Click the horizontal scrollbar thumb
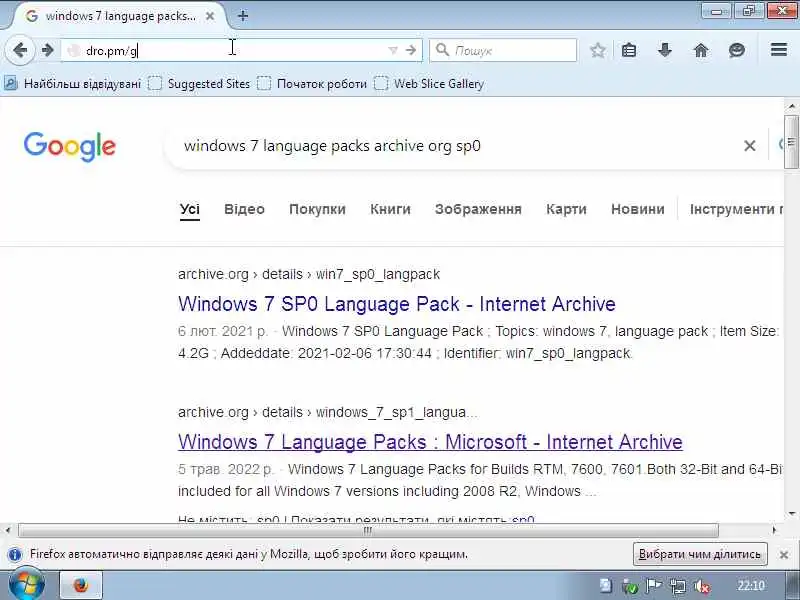This screenshot has width=800, height=600. pyautogui.click(x=368, y=531)
